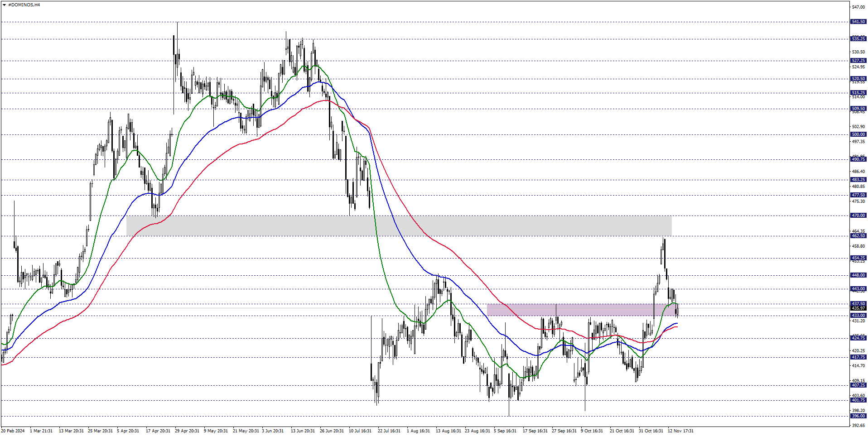Click the 417.75 level price label

[858, 357]
